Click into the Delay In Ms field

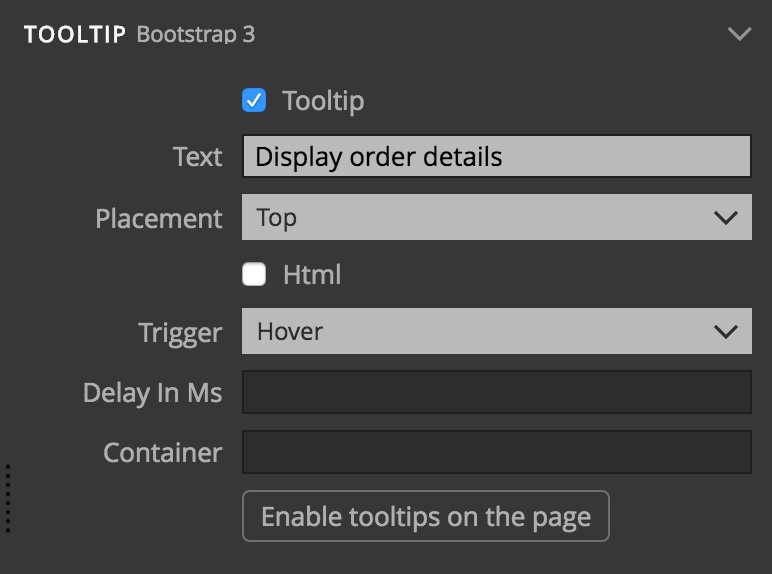click(x=496, y=392)
